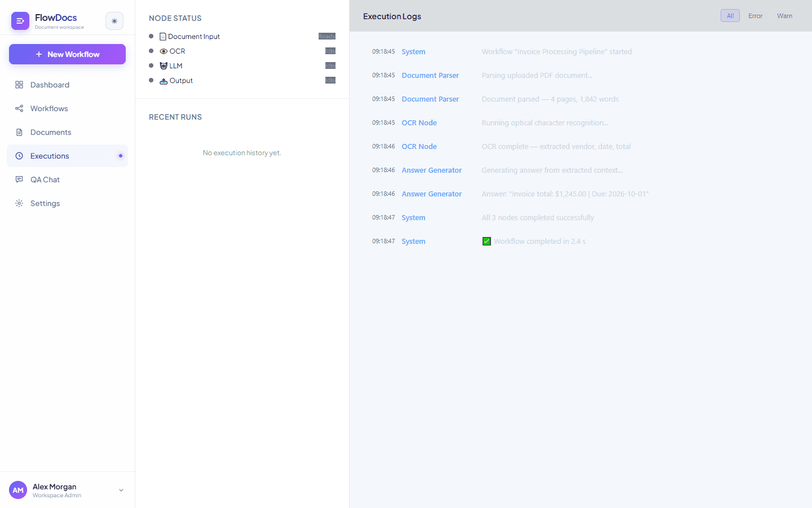Click the AM user avatar
812x508 pixels.
[18, 490]
